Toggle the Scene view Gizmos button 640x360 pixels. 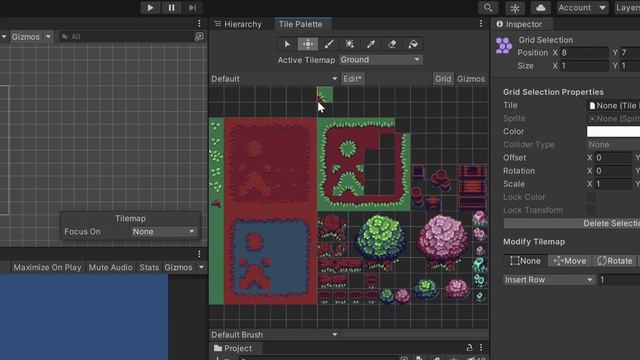tap(25, 37)
